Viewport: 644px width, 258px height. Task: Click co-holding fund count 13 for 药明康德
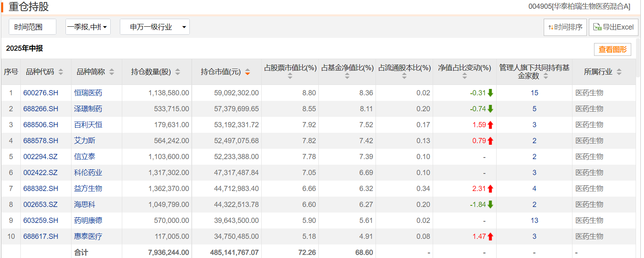click(535, 221)
